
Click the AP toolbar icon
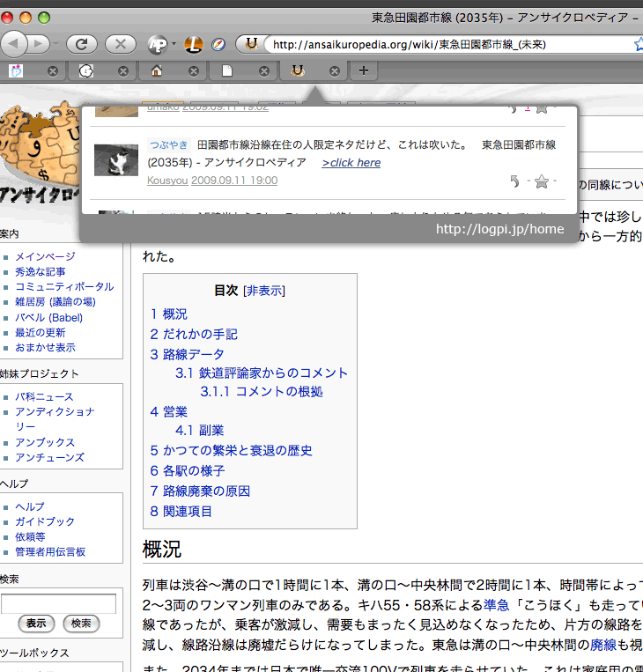158,44
